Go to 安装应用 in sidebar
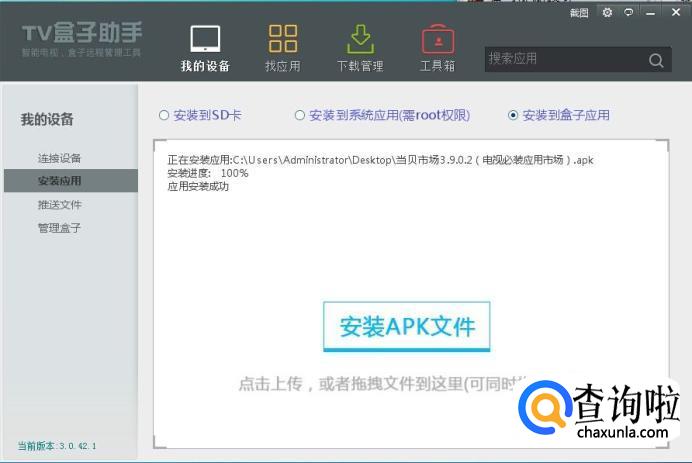 coord(71,181)
